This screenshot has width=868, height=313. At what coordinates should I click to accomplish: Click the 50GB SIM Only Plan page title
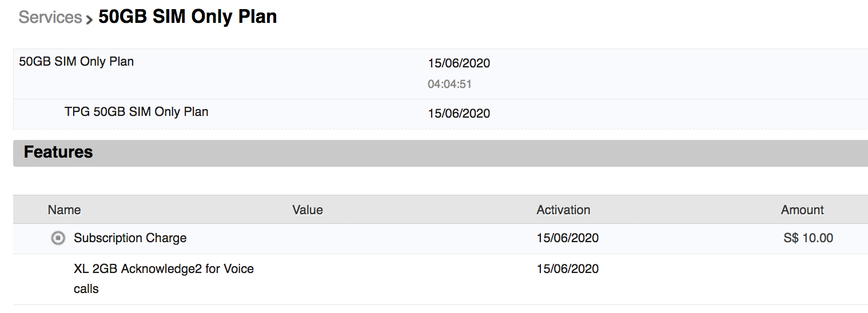pos(188,17)
